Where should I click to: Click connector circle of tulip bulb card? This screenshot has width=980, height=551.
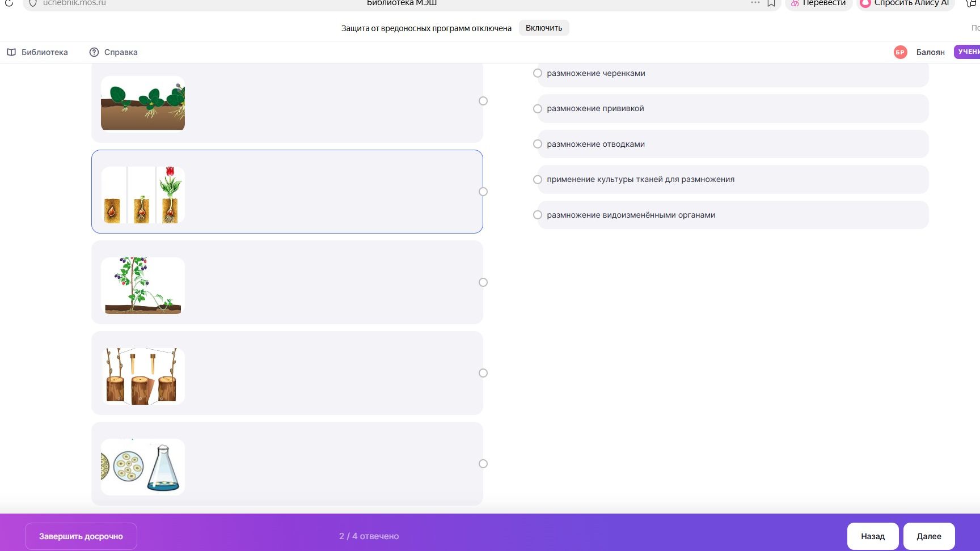click(483, 192)
